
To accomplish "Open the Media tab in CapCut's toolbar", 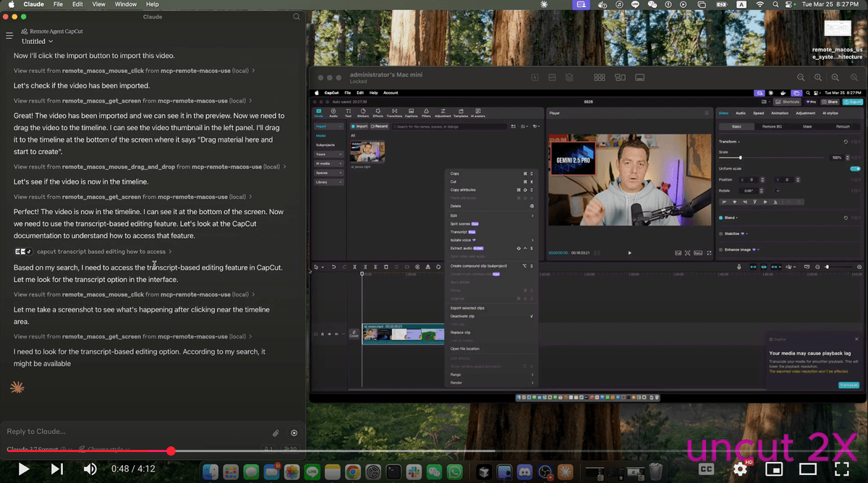I will [319, 113].
